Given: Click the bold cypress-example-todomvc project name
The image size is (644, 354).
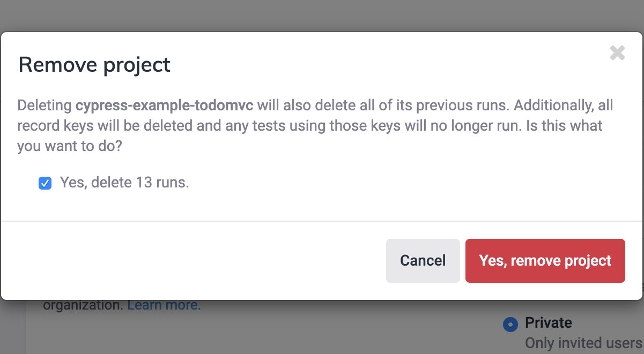Looking at the screenshot, I should [165, 106].
